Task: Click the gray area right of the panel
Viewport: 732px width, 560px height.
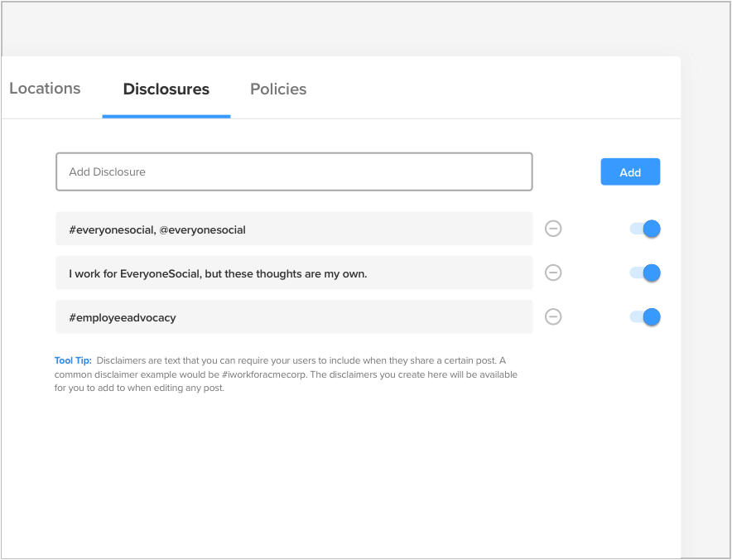Action: (x=706, y=249)
